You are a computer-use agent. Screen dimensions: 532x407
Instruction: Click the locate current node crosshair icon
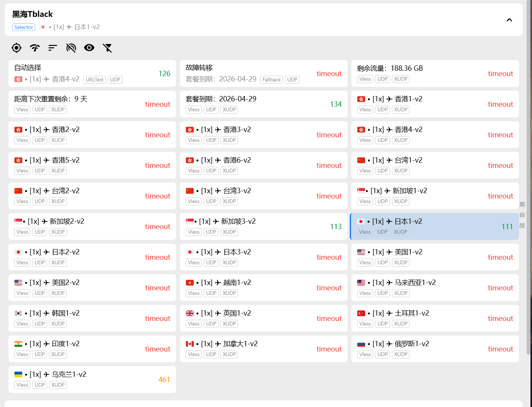pyautogui.click(x=16, y=48)
